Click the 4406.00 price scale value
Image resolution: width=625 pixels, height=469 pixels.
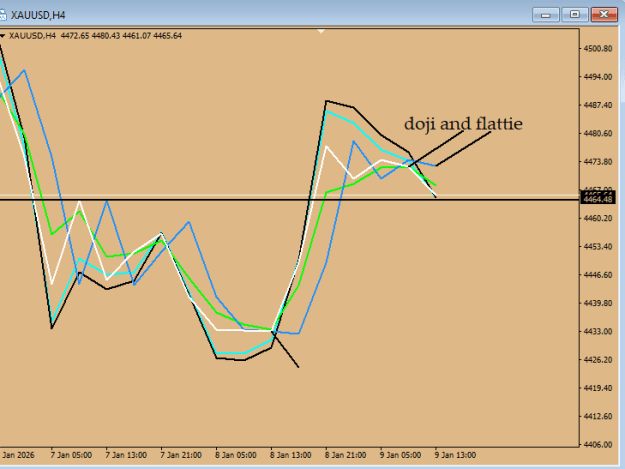598,445
